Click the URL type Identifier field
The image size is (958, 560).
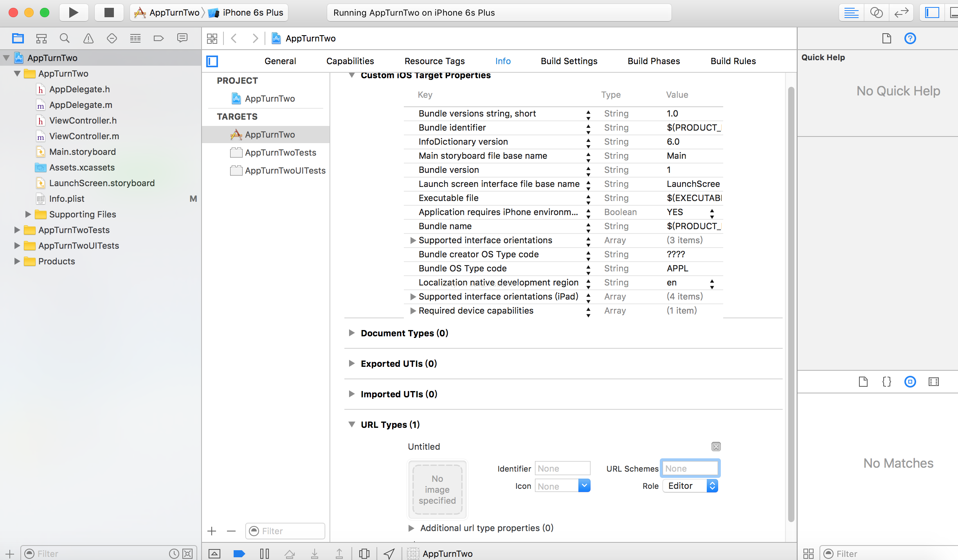click(562, 468)
